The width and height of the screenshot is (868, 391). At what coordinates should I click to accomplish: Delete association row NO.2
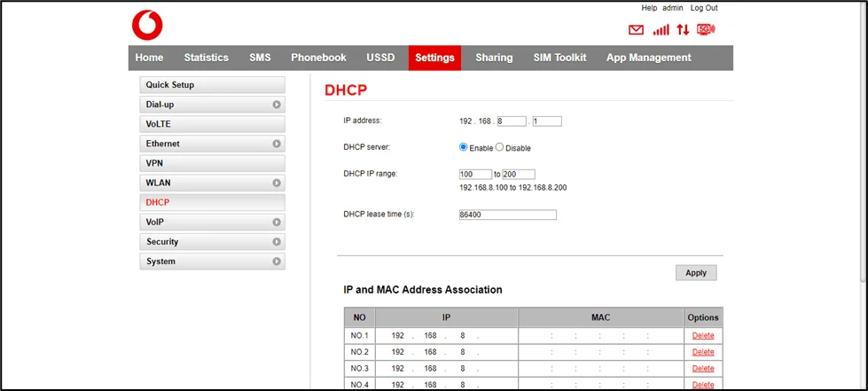click(x=703, y=352)
